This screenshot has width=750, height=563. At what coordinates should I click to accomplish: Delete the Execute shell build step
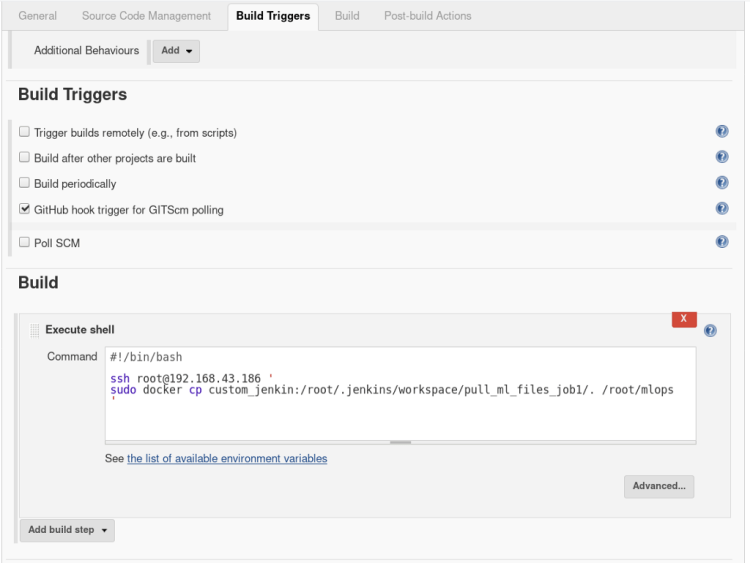684,319
